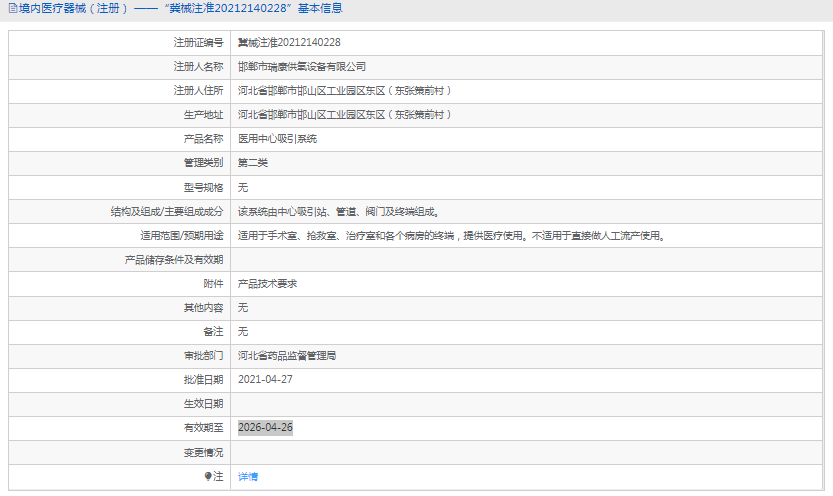Click attachment value 产品技术要求
Image resolution: width=833 pixels, height=496 pixels.
[267, 284]
